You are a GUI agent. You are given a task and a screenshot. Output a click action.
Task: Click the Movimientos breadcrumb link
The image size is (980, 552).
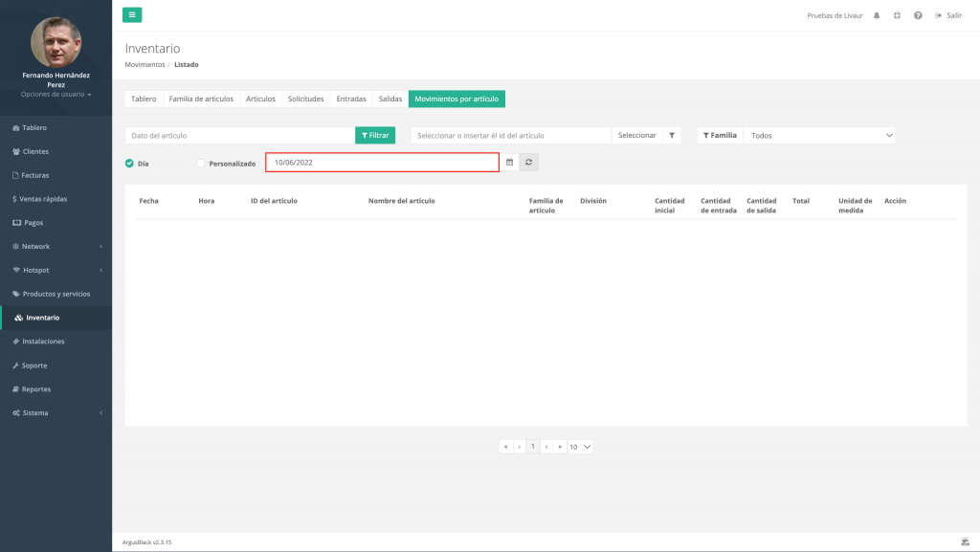point(145,64)
